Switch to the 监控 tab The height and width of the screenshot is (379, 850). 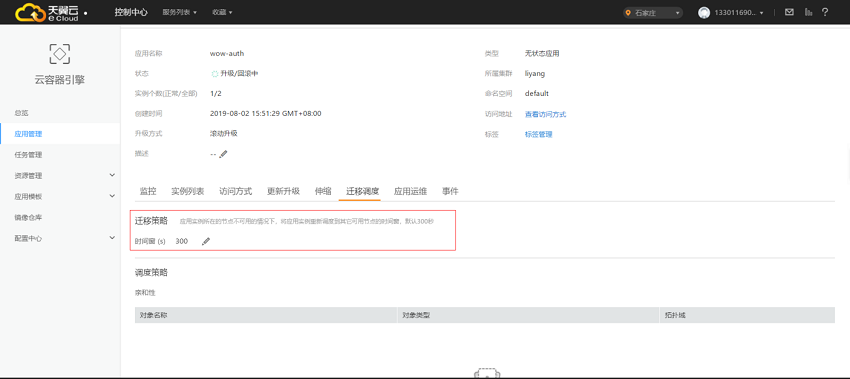tap(148, 191)
